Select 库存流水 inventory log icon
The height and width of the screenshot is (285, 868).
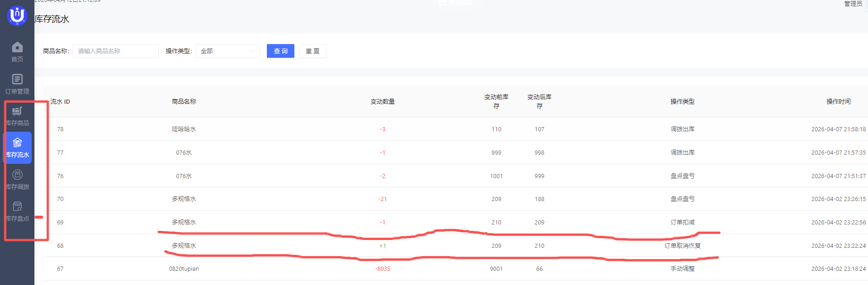pos(17,143)
